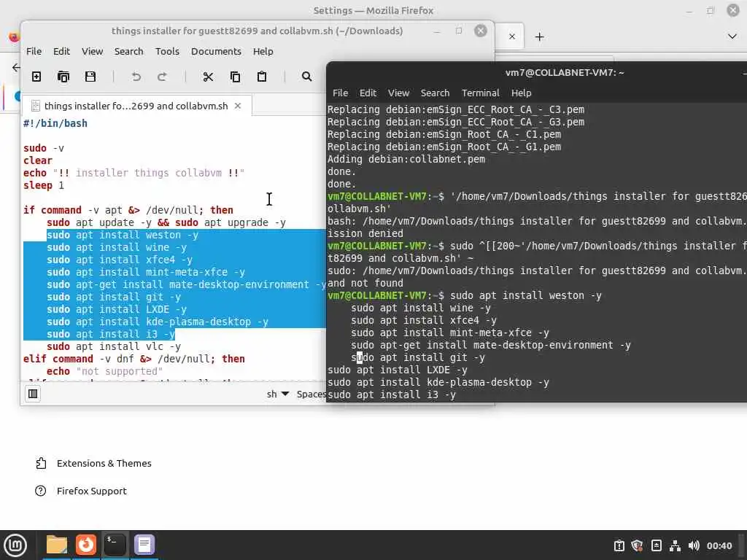Click the #!/bin/bash line in editor

[x=55, y=123]
